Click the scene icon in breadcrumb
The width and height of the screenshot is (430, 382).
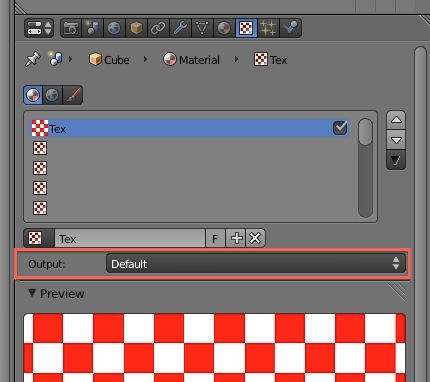click(x=56, y=59)
